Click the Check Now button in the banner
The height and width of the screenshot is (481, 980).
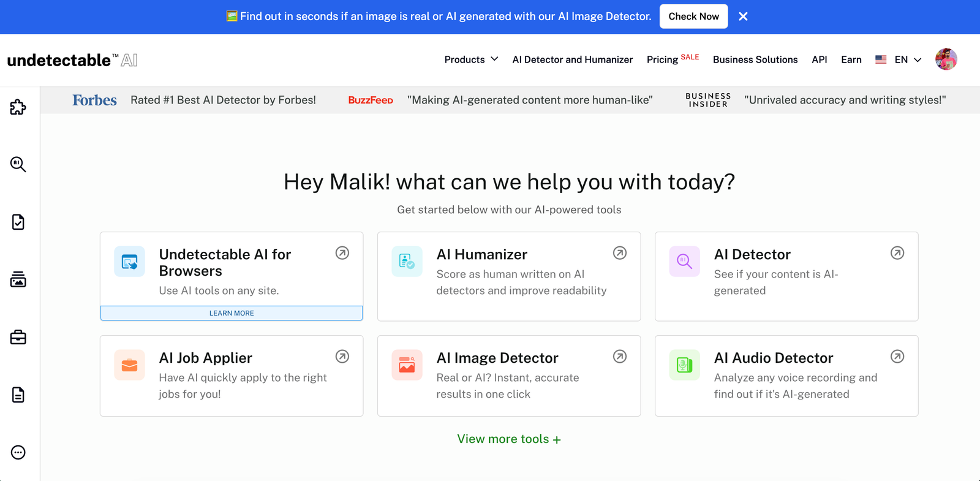693,16
